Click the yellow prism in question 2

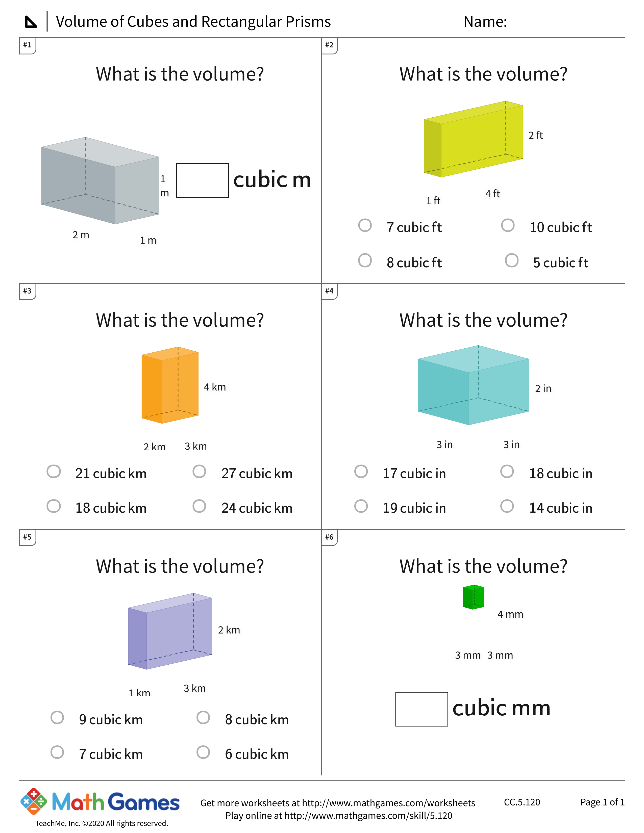click(473, 139)
